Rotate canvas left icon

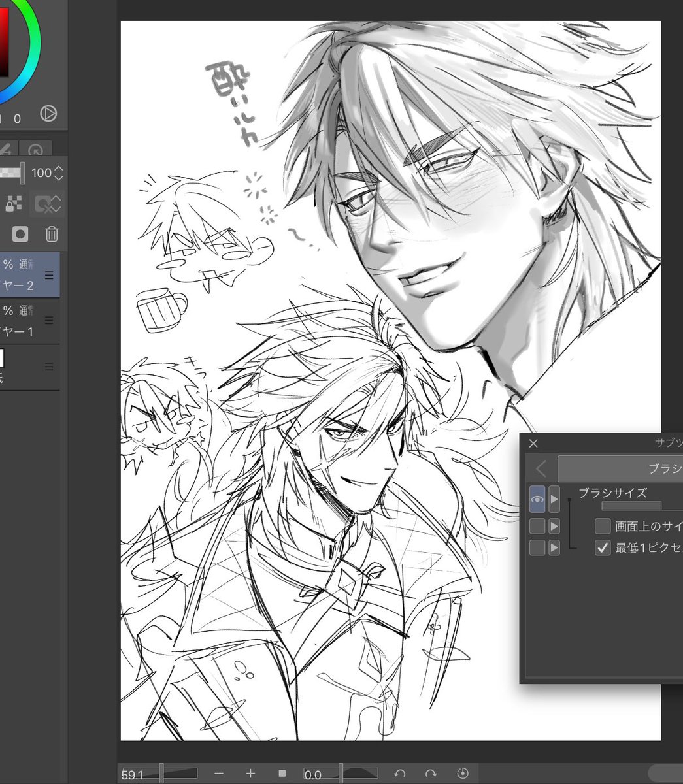click(400, 774)
